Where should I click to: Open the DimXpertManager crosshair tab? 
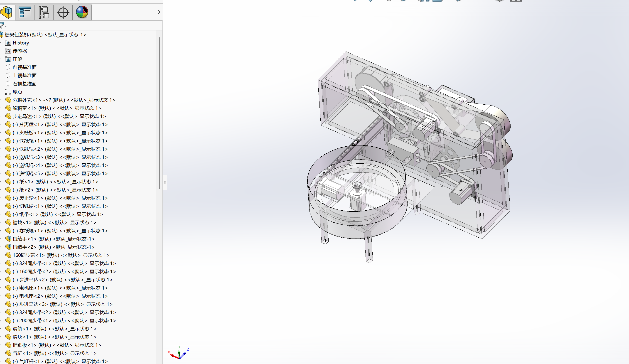pyautogui.click(x=63, y=12)
